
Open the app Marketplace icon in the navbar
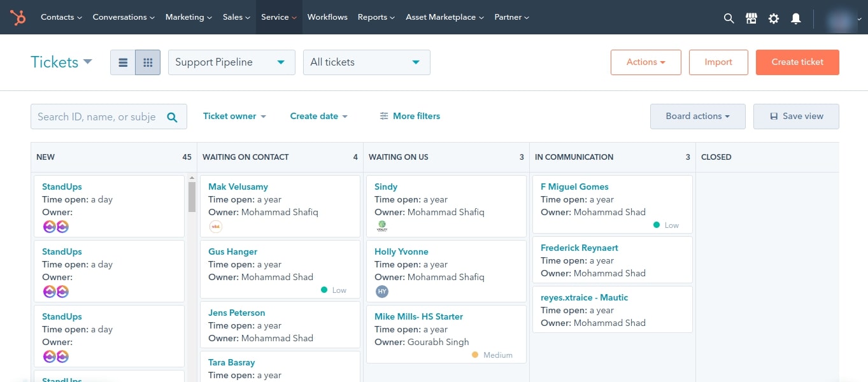point(751,18)
